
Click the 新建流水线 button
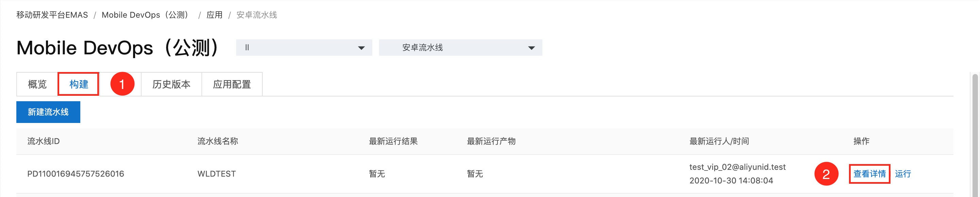click(x=48, y=112)
